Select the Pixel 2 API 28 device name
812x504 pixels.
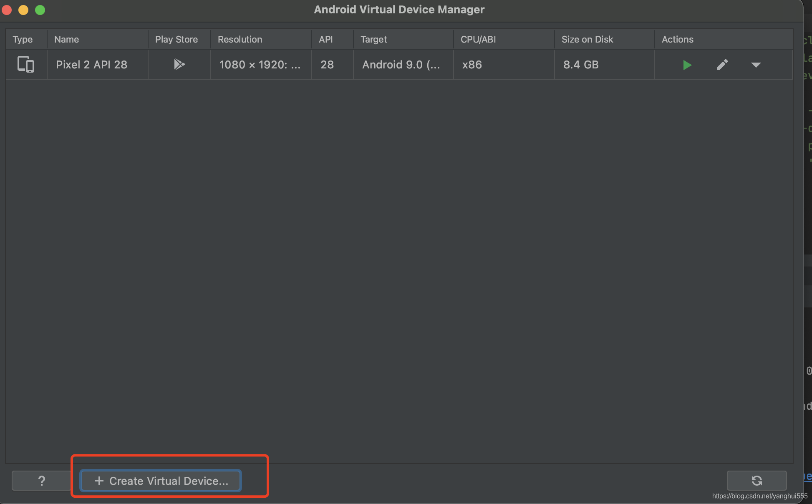91,65
